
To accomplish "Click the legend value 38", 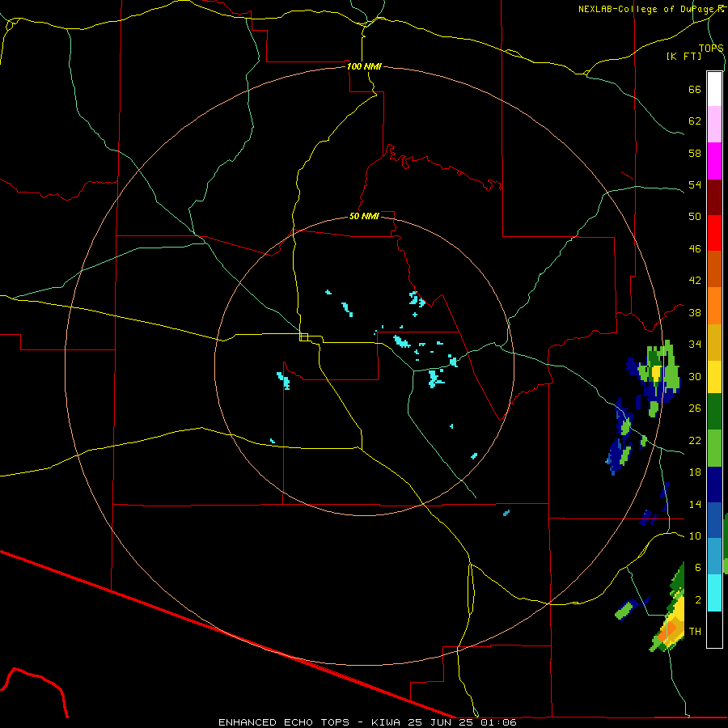I will [x=695, y=312].
